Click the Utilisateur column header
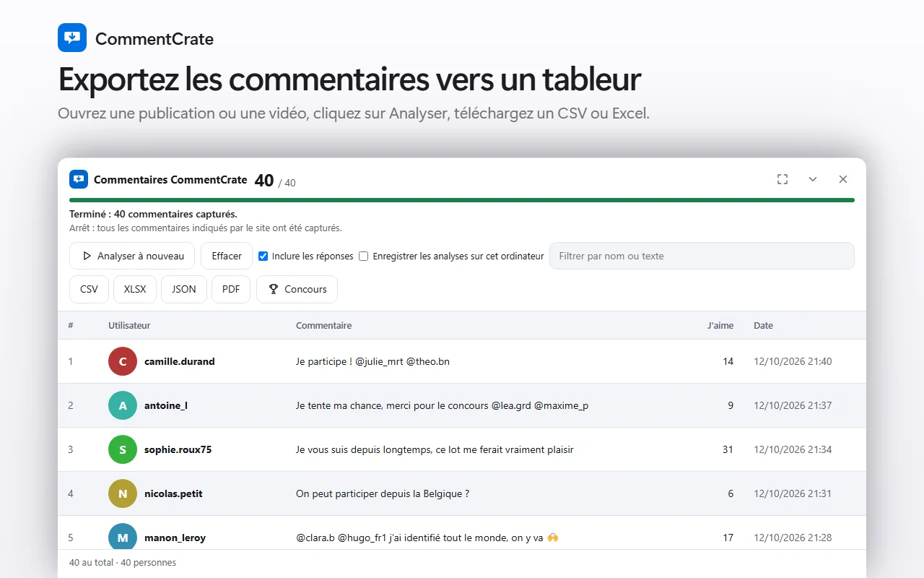Viewport: 924px width, 578px height. pos(129,326)
